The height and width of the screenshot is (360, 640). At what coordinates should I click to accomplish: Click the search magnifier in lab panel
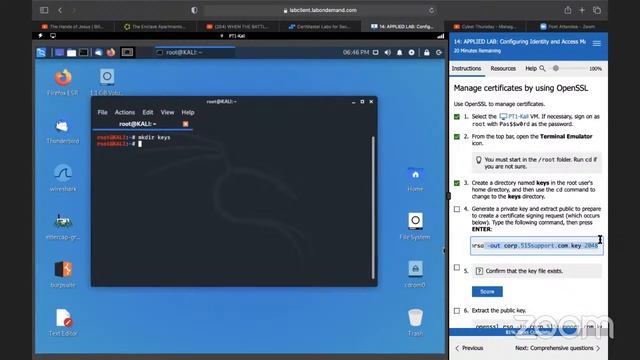pos(542,68)
